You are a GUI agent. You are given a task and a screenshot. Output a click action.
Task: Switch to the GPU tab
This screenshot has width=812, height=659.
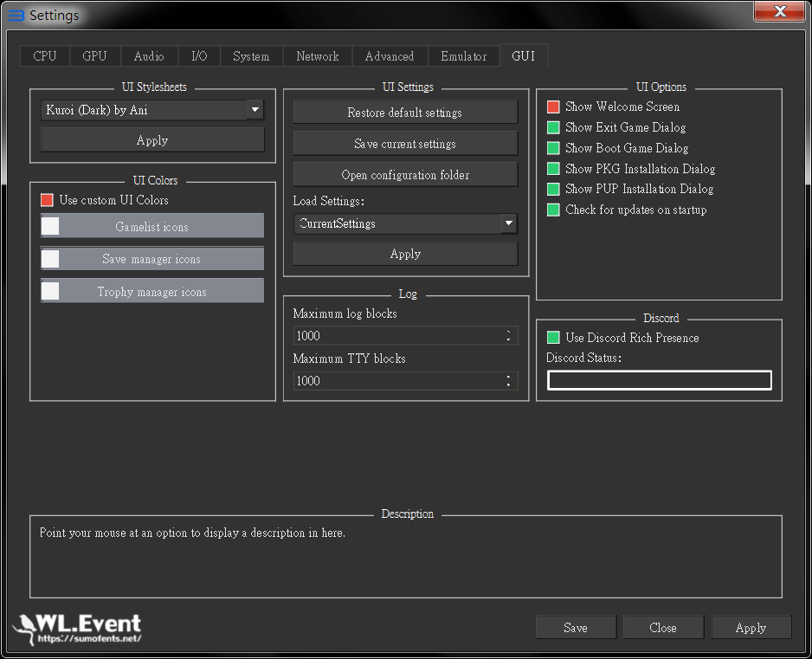click(94, 56)
